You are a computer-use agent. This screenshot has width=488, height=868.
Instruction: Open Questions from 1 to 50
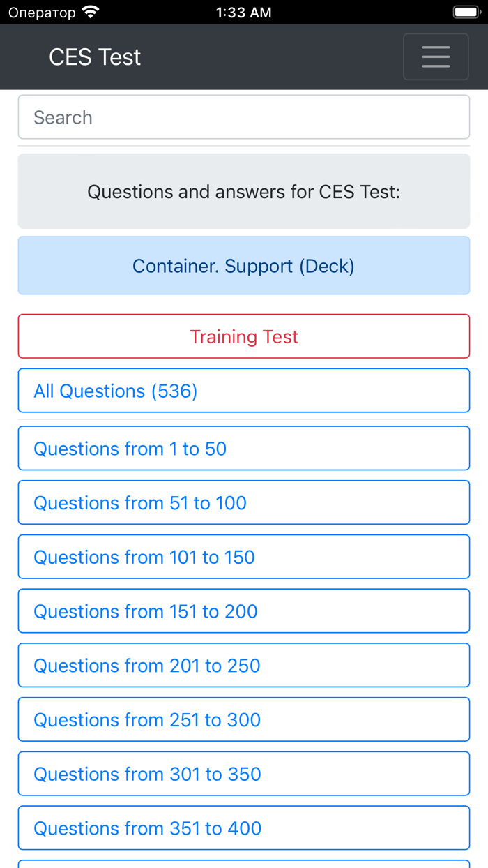tap(243, 448)
